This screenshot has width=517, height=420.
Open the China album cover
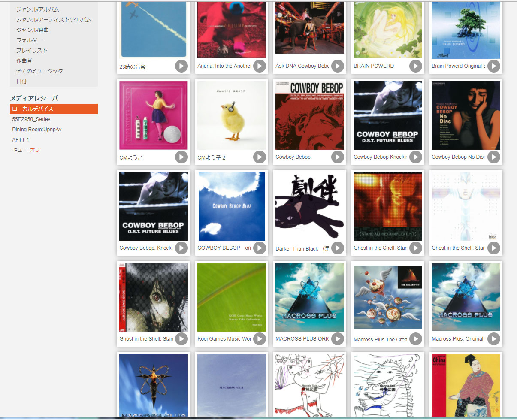pos(466,385)
